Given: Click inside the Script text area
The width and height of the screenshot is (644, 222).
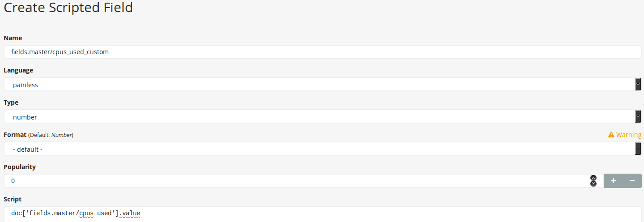Looking at the screenshot, I should pos(323,214).
